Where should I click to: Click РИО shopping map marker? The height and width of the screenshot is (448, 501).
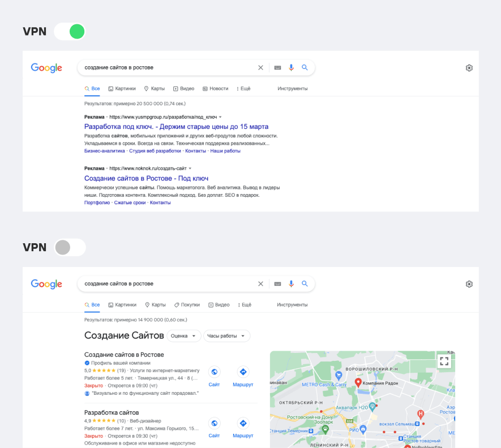[x=363, y=429]
